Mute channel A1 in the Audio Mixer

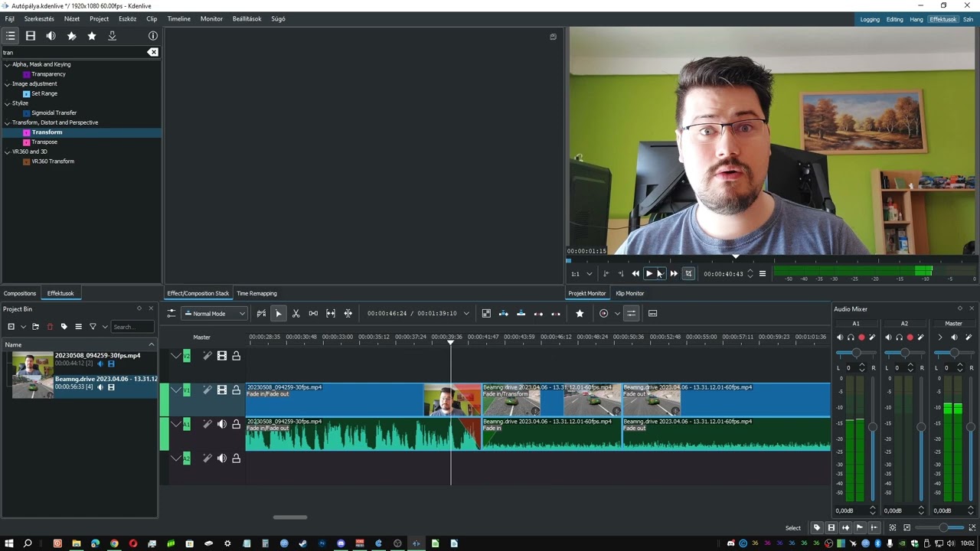pos(840,337)
